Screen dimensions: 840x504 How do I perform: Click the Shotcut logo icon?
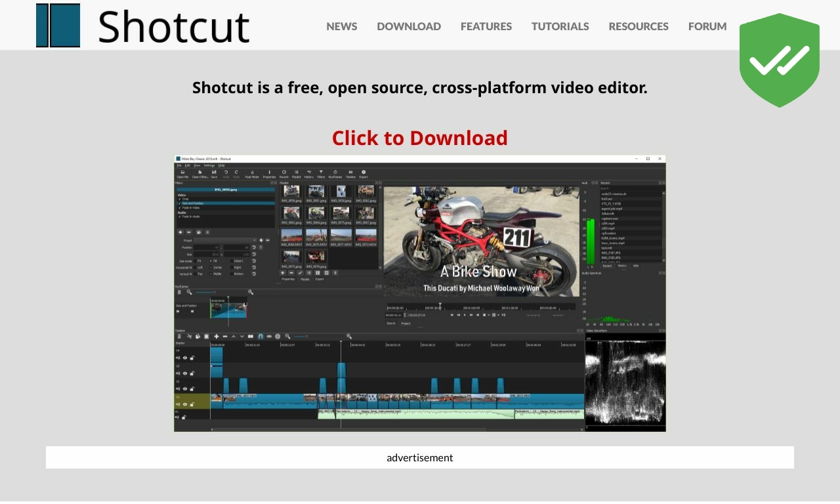(58, 26)
